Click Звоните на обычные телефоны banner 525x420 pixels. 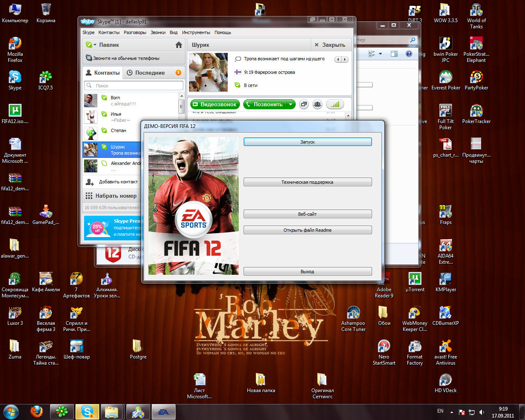pos(134,58)
